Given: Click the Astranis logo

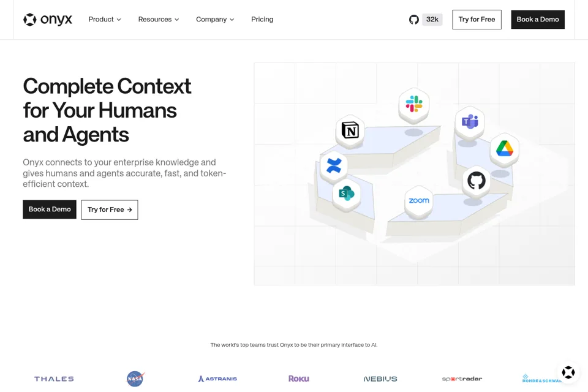Looking at the screenshot, I should coord(217,379).
